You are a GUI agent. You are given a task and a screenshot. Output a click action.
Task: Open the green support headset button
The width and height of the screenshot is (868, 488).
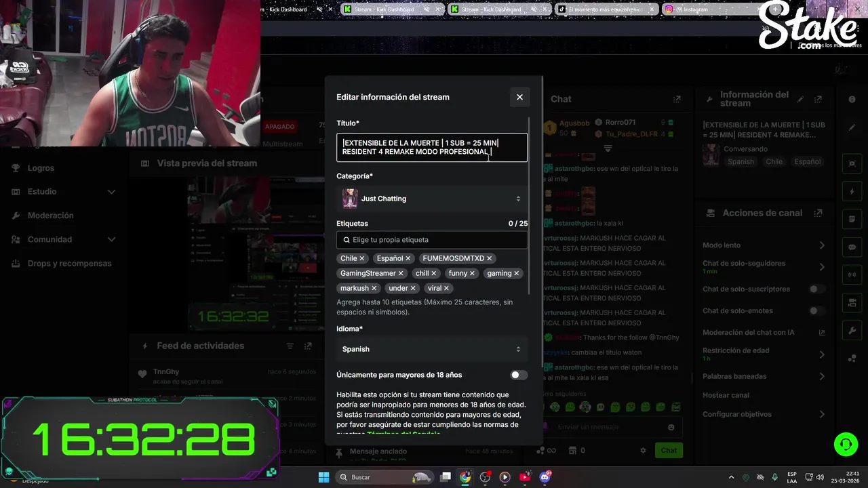pos(846,445)
